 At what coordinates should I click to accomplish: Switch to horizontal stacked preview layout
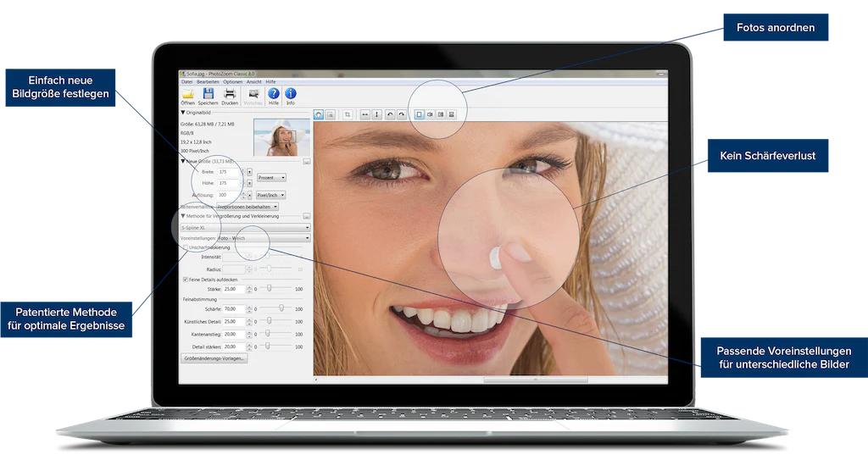click(x=452, y=114)
